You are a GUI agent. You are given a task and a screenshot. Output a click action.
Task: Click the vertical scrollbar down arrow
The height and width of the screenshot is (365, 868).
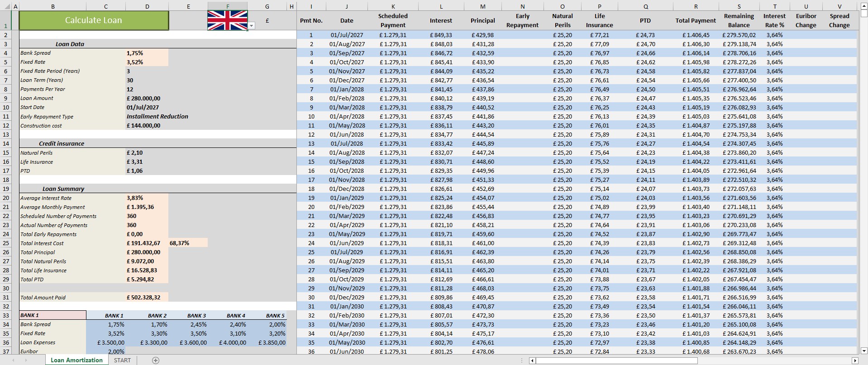point(863,351)
